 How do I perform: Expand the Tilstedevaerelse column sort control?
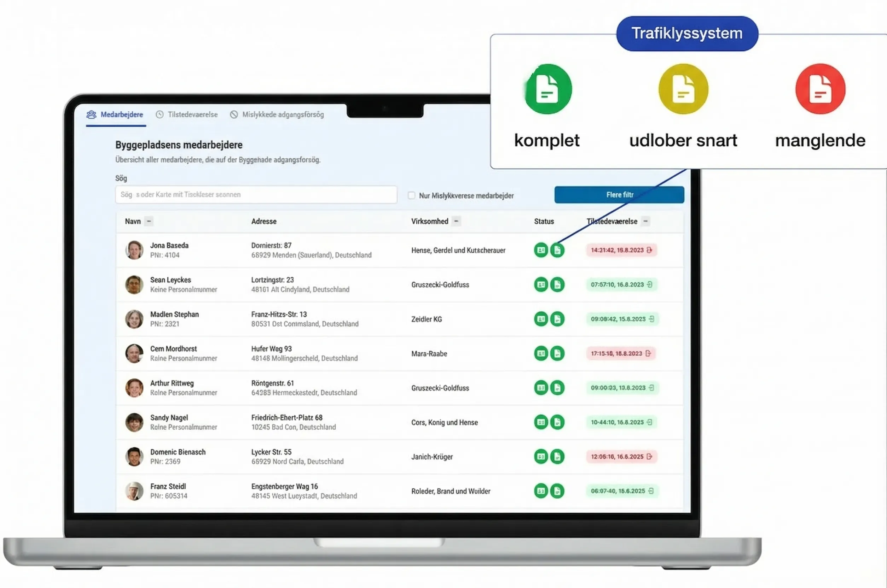pyautogui.click(x=646, y=221)
